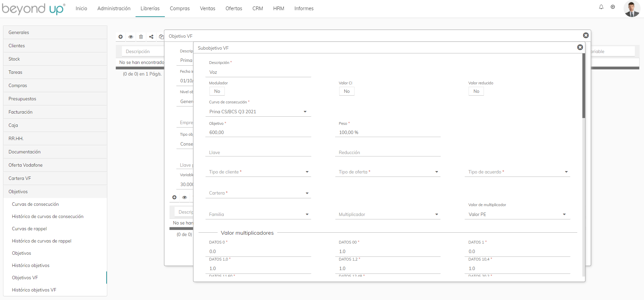
Task: Click the Objetivo field showing 600,00
Action: click(x=258, y=132)
